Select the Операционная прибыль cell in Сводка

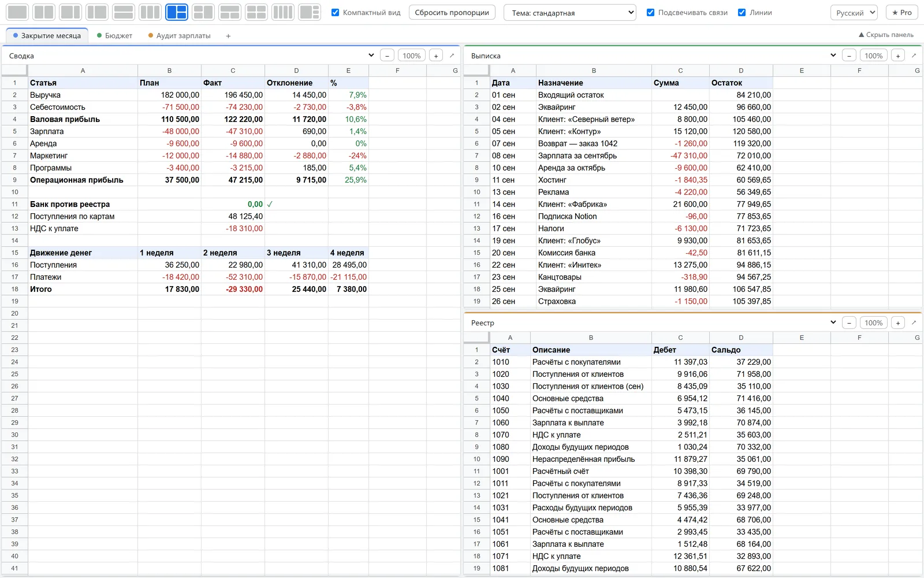83,180
